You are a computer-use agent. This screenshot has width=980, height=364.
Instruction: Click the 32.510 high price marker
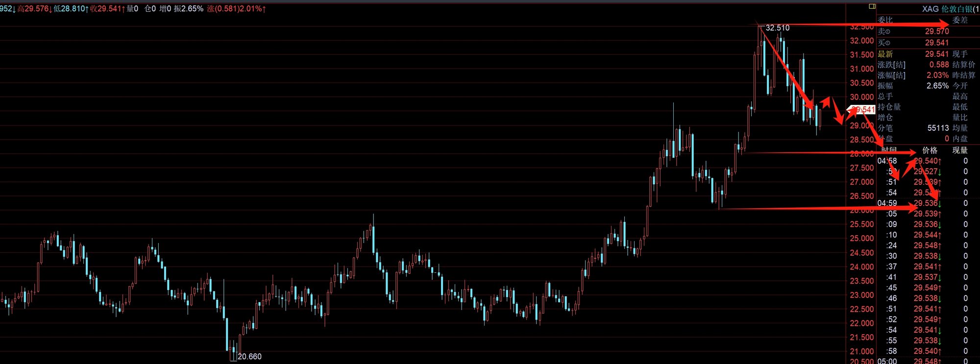(777, 28)
